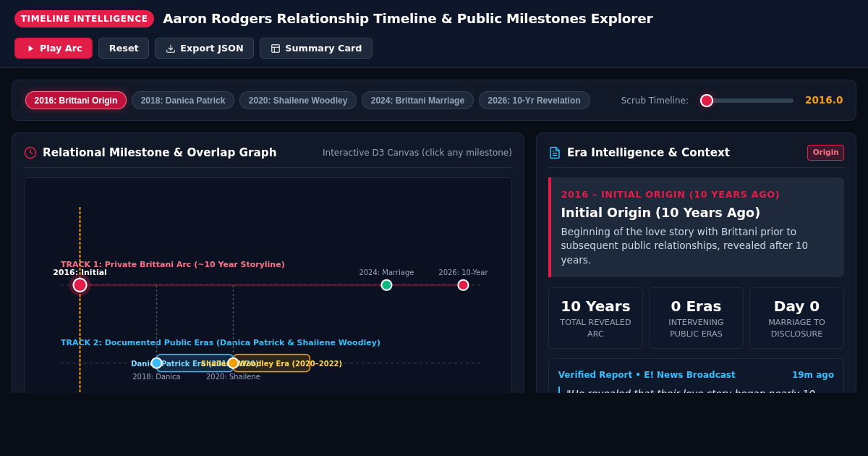Open the Summary Card
The image size is (868, 456).
(316, 48)
